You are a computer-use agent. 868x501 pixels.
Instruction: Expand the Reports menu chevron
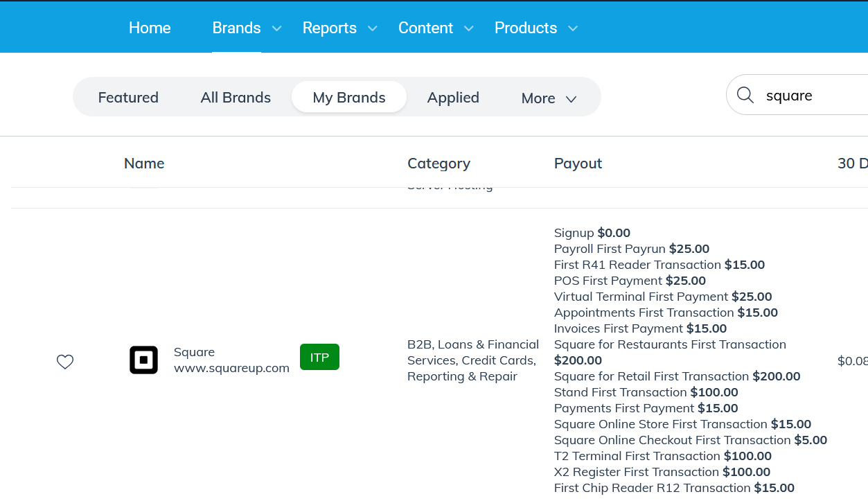373,28
